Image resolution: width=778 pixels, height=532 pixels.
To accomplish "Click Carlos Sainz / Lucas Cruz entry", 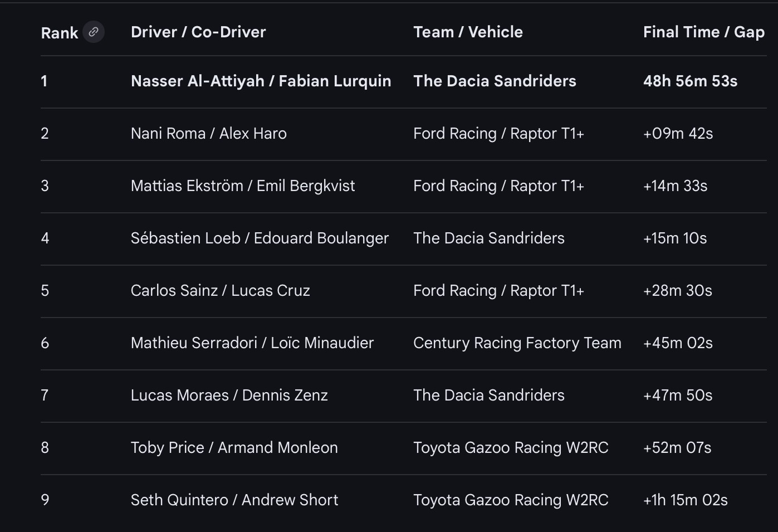I will [220, 290].
